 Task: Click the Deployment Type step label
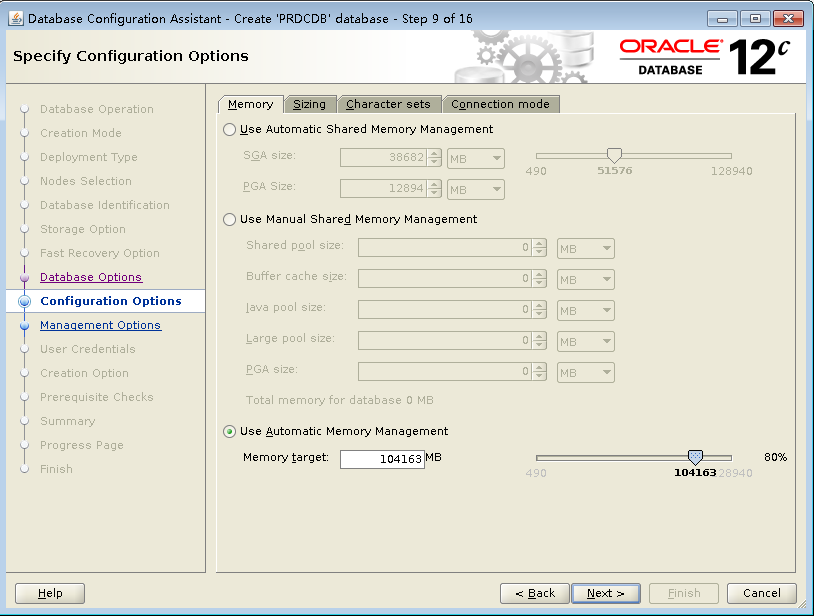click(x=89, y=157)
